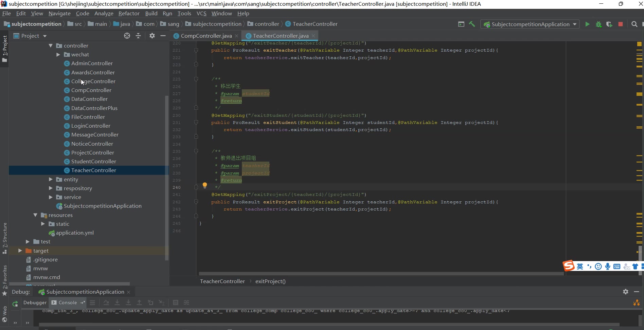The image size is (644, 330).
Task: Build the project with the hammer icon
Action: [472, 24]
